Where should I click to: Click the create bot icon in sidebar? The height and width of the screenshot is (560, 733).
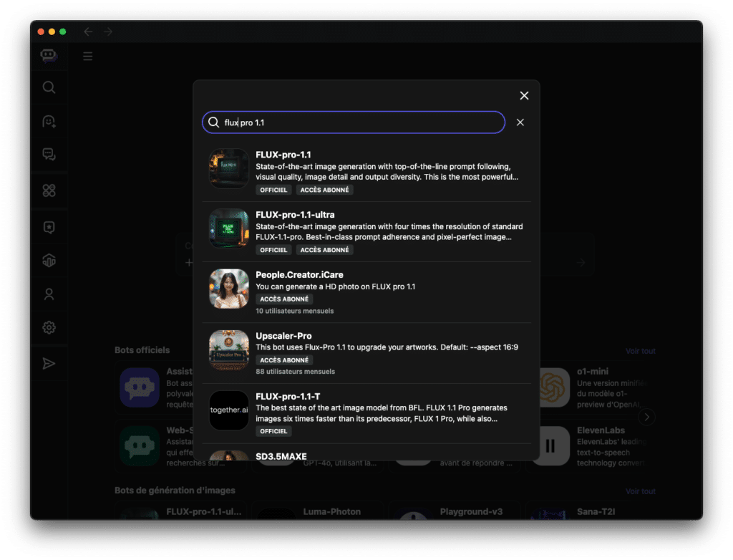coord(49,122)
